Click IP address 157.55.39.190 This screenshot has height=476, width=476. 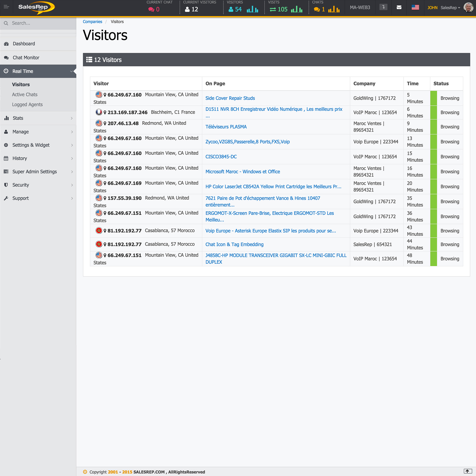coord(125,198)
